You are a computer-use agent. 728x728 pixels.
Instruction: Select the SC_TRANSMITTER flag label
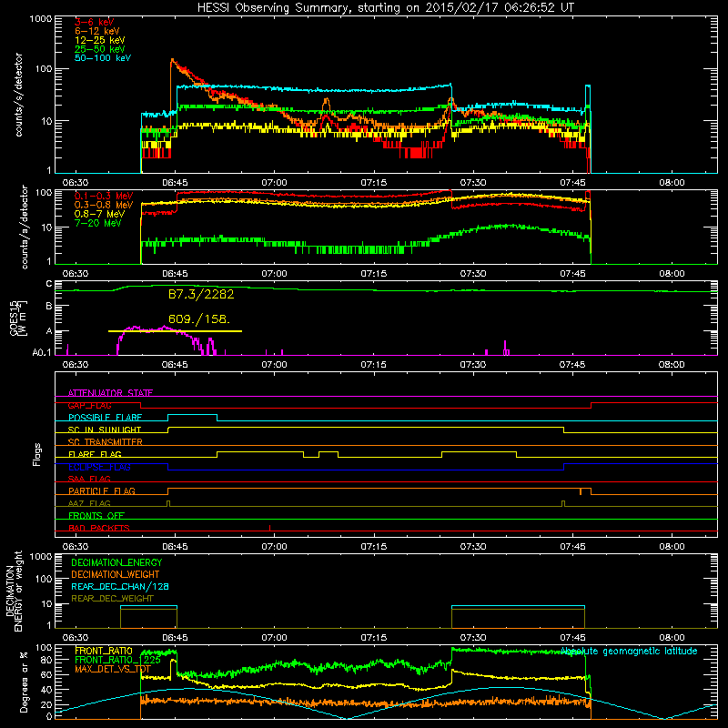pos(106,442)
